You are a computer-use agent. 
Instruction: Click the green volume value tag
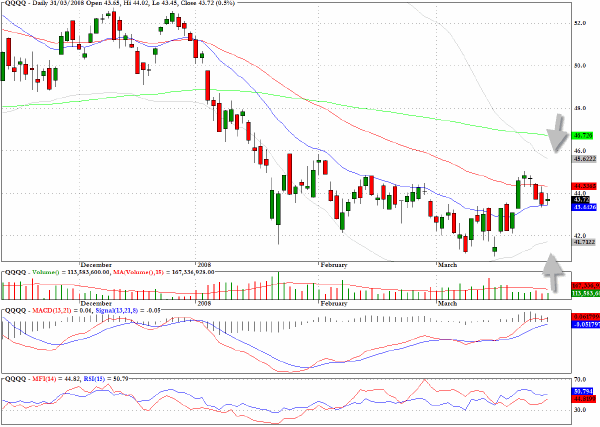(x=586, y=293)
